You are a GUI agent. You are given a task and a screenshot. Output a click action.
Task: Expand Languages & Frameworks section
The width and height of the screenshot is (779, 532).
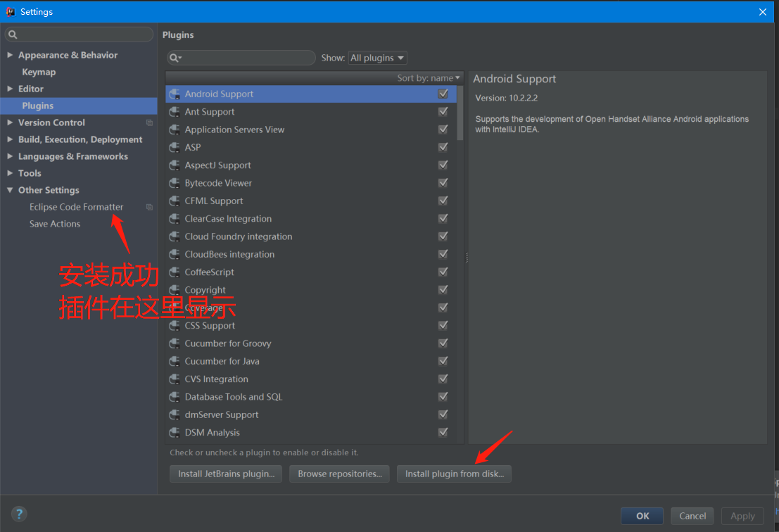point(10,156)
